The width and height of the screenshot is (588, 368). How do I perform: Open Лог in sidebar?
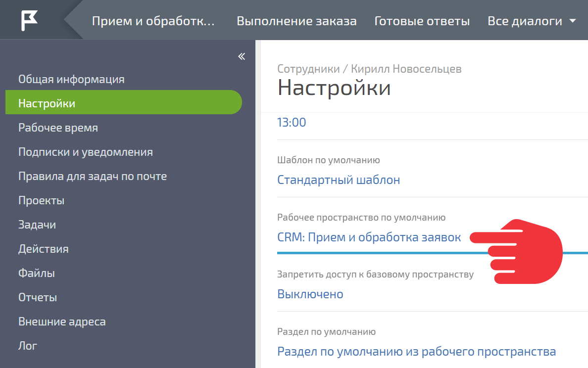(x=28, y=346)
